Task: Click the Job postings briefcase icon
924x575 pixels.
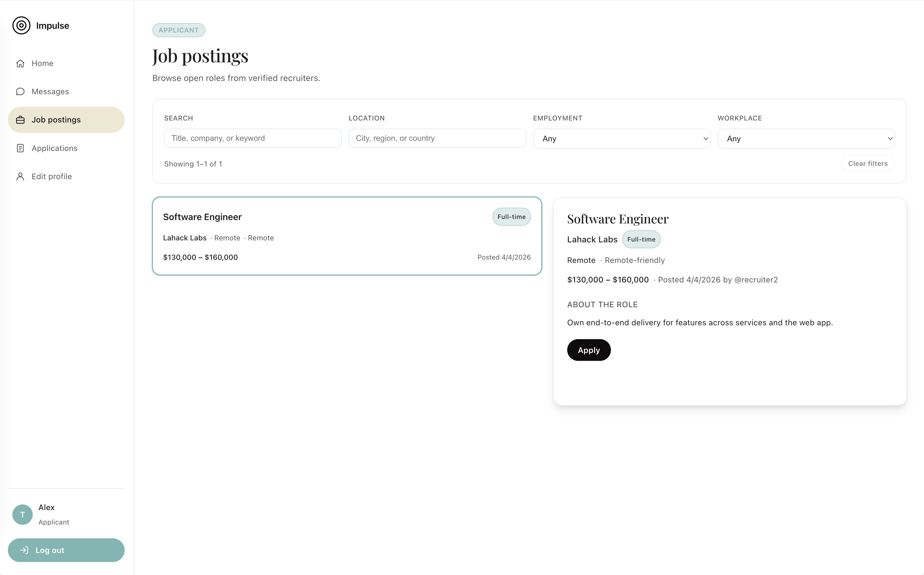Action: click(x=21, y=120)
